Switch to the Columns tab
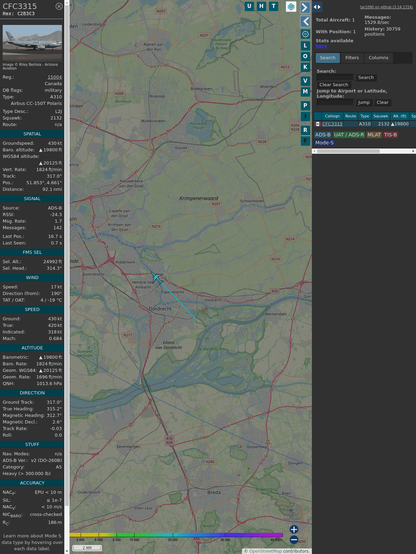The width and height of the screenshot is (416, 554). 378,58
